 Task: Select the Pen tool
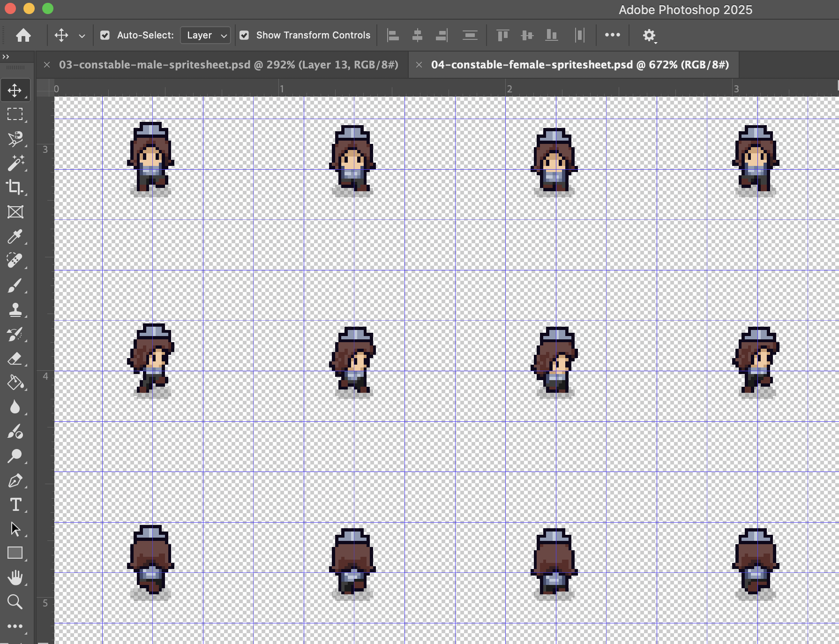[15, 480]
